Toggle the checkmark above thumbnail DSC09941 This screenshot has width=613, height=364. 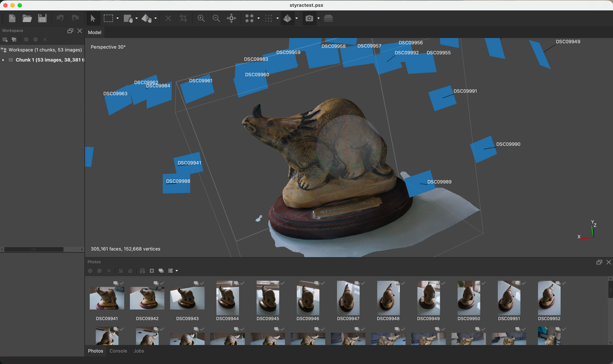coord(122,283)
